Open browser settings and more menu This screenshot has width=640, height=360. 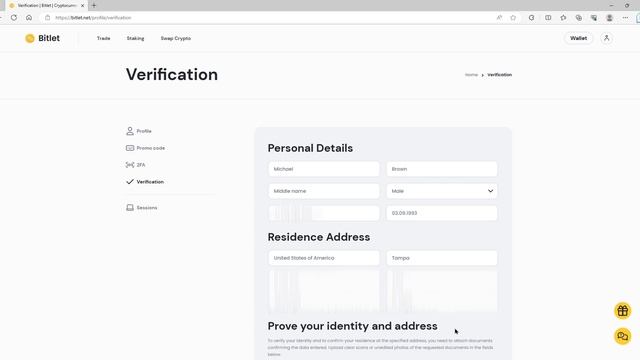coord(625,18)
